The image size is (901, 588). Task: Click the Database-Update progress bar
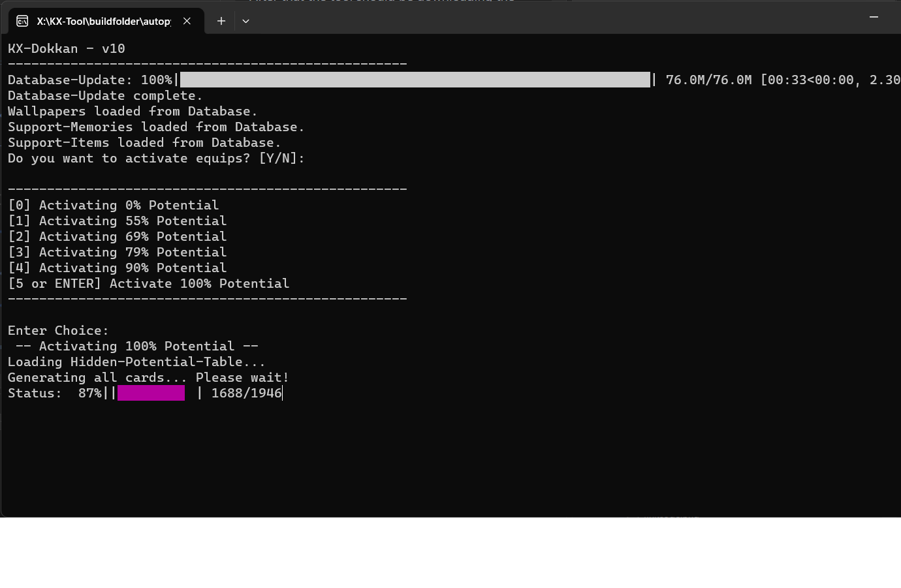pyautogui.click(x=415, y=80)
